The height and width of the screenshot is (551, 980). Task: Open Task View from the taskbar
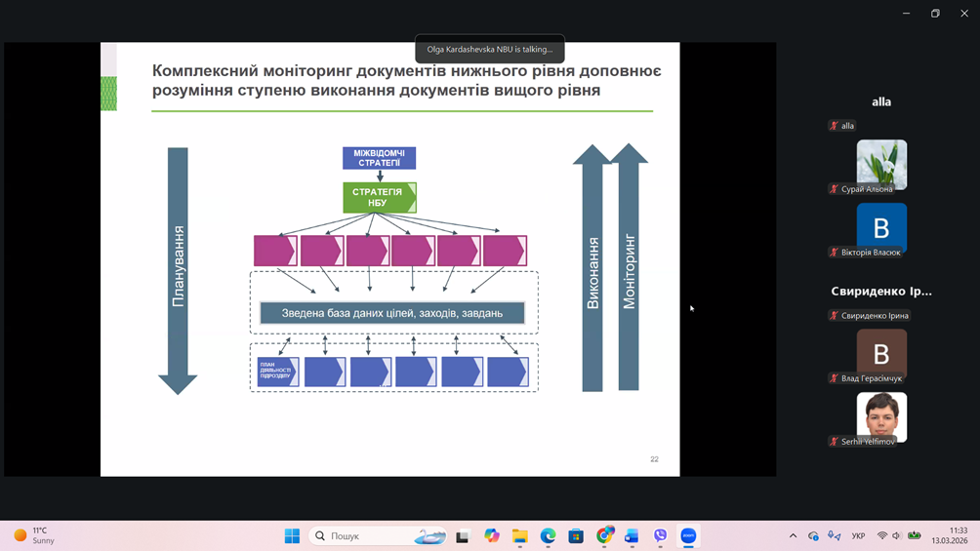[463, 535]
